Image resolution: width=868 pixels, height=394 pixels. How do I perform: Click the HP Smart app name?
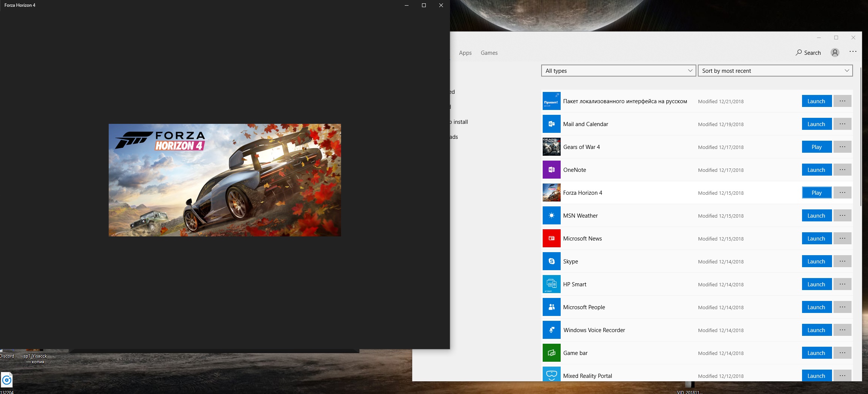[x=575, y=284]
